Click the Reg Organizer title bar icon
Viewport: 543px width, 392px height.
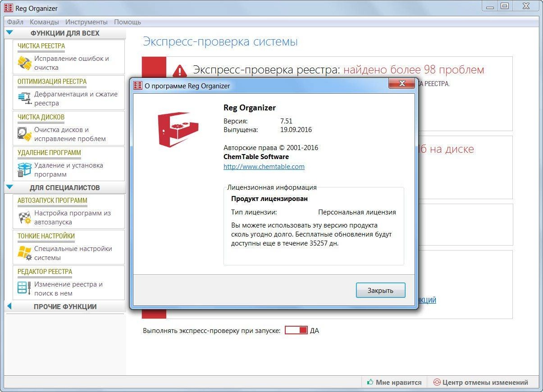(9, 8)
